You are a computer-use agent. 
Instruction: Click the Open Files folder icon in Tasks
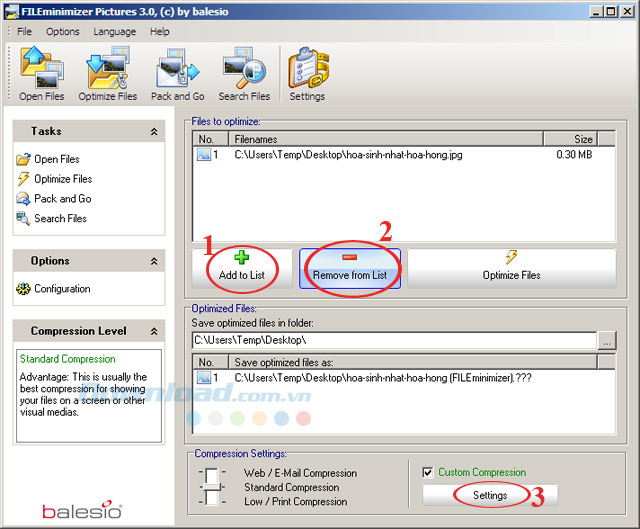[x=23, y=159]
